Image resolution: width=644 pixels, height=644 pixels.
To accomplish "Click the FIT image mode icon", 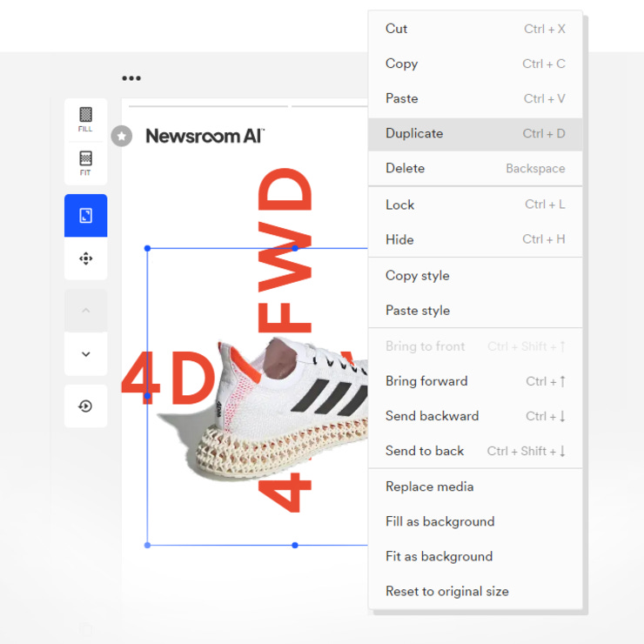I will (x=85, y=163).
